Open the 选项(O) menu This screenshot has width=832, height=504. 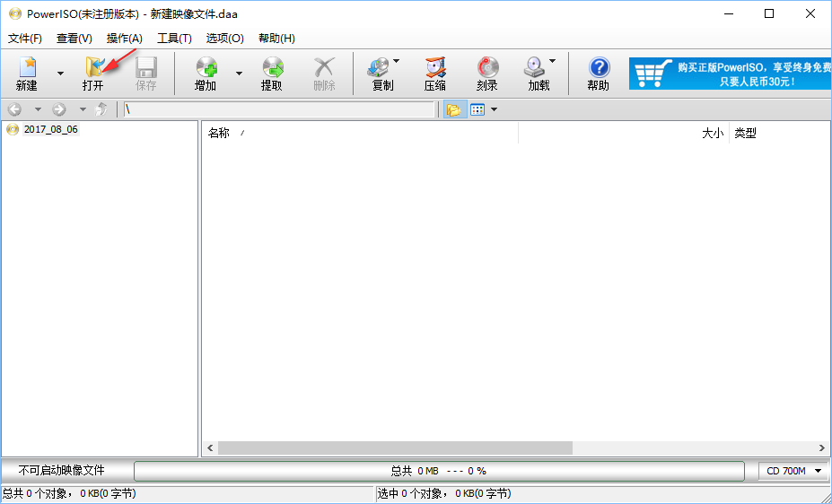point(225,39)
